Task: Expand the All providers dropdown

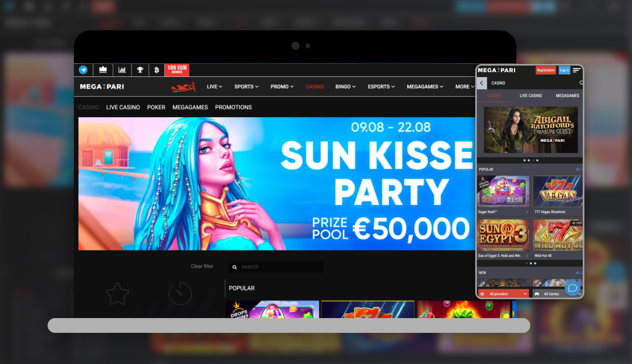Action: click(504, 294)
